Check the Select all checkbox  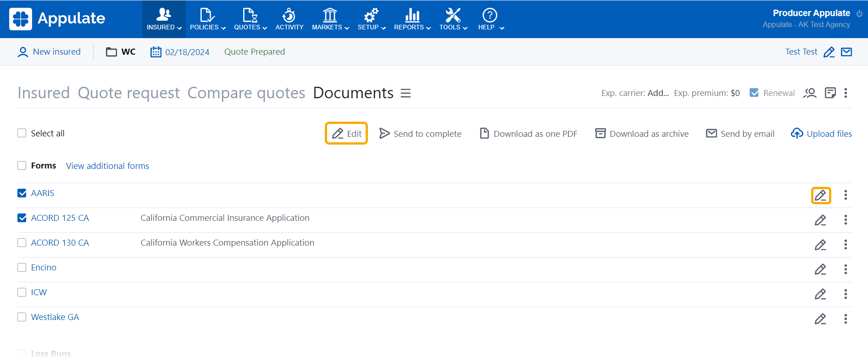point(22,133)
